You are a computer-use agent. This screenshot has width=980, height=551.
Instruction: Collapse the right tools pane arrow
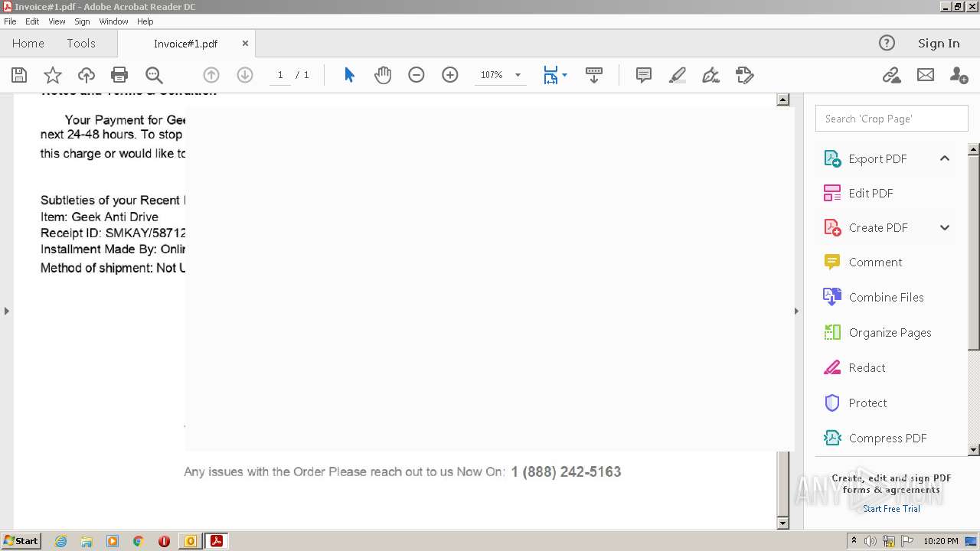point(796,311)
